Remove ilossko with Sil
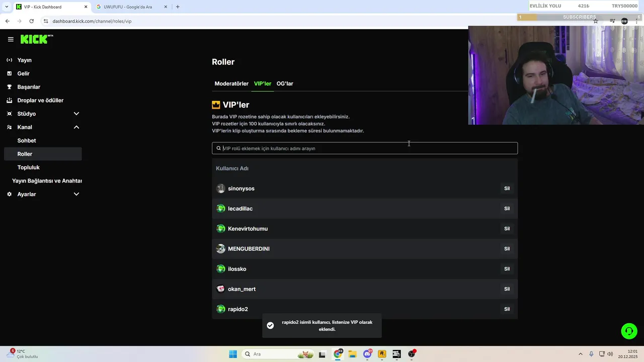Viewport: 644px width, 362px height. click(x=507, y=269)
